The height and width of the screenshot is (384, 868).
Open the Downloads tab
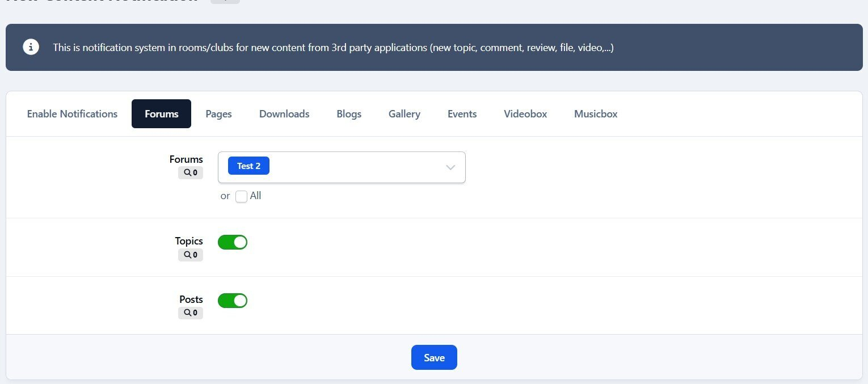(x=284, y=114)
